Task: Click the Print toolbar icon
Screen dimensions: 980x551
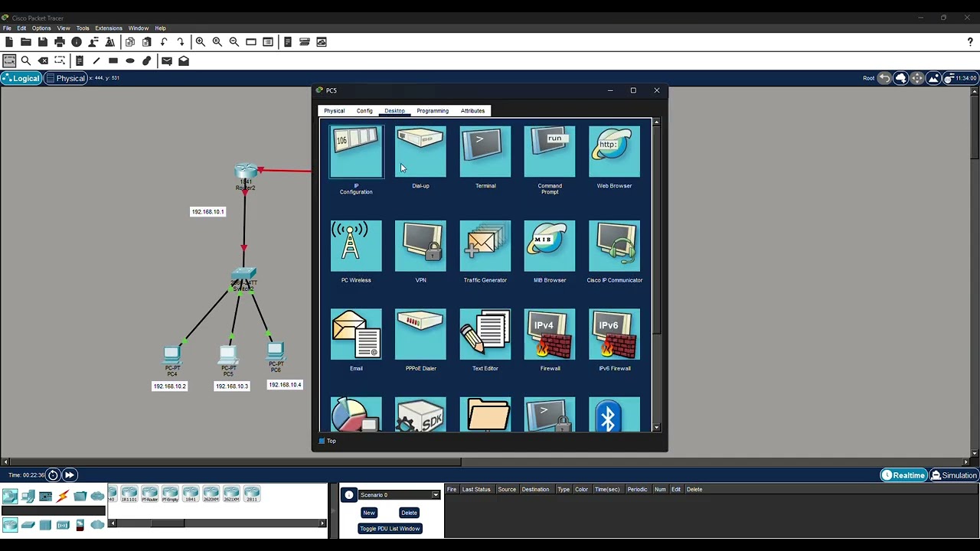Action: click(60, 42)
